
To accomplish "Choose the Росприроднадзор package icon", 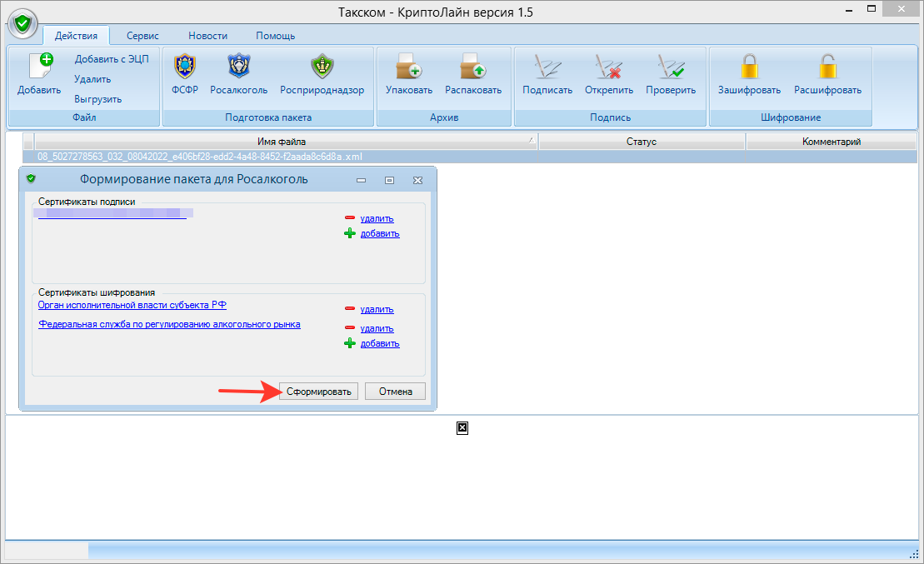I will pos(322,66).
